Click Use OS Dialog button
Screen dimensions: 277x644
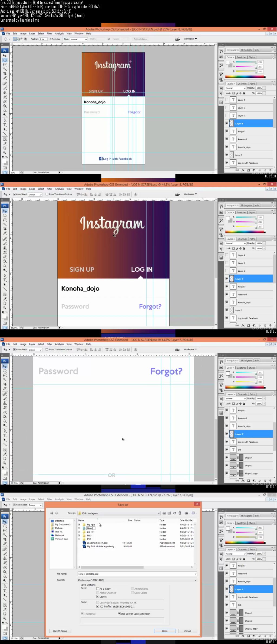point(60,631)
